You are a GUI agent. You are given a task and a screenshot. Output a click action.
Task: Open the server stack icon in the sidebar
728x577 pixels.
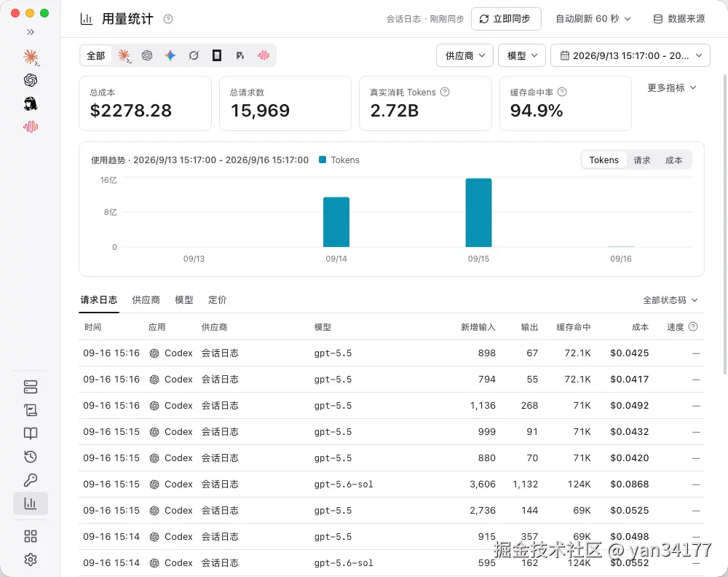coord(31,387)
